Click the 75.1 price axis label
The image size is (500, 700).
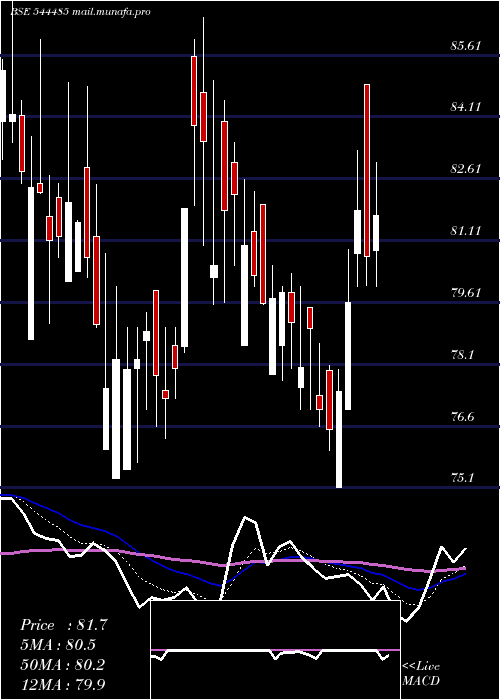[462, 478]
